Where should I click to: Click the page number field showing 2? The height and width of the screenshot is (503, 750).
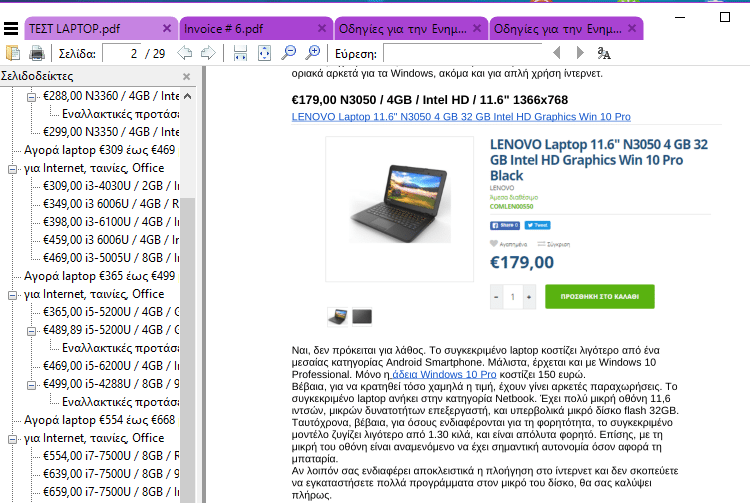tap(122, 53)
